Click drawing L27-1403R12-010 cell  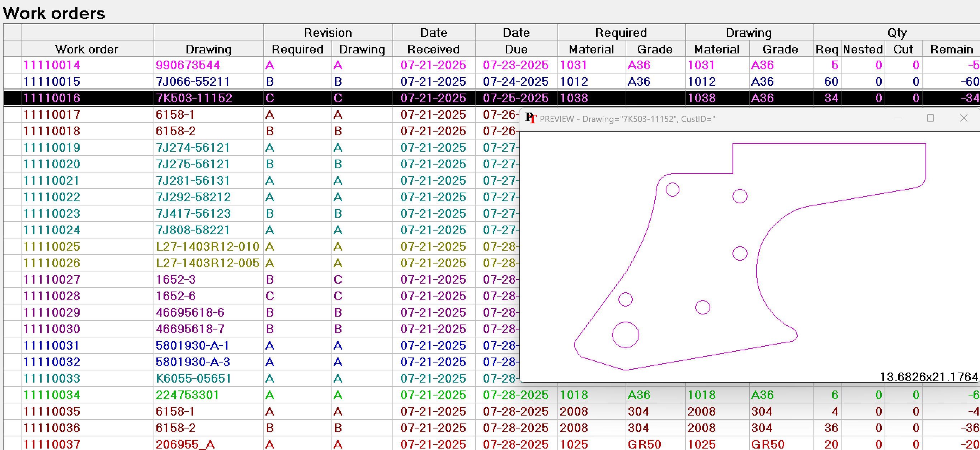[x=207, y=246]
